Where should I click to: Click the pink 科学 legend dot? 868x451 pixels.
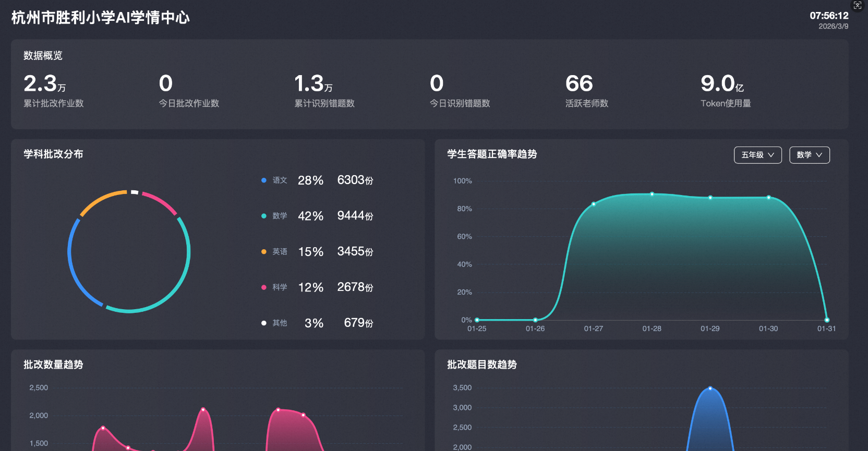click(264, 287)
